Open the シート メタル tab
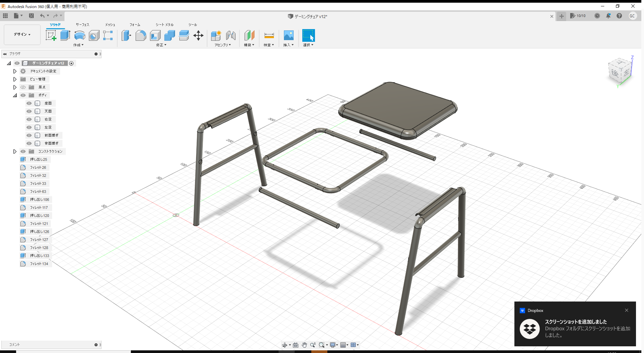The height and width of the screenshot is (353, 644). coord(164,24)
